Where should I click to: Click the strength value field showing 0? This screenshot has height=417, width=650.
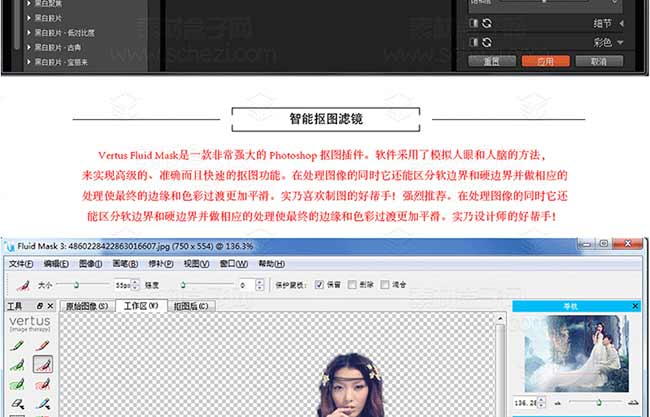247,285
